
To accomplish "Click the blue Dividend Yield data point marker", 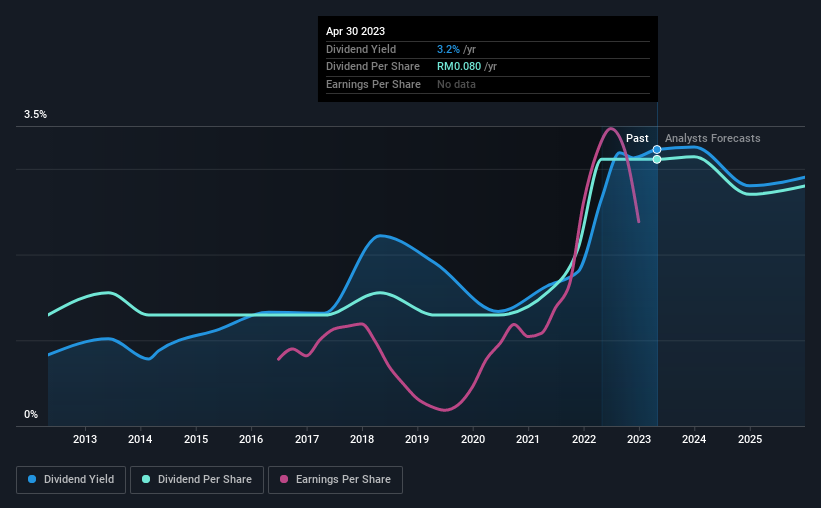I will pos(657,150).
